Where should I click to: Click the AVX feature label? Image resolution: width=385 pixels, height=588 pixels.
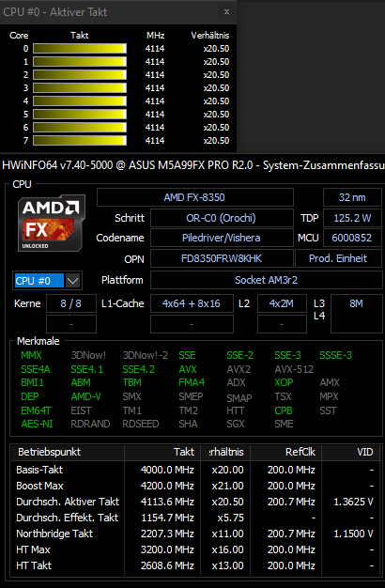pos(188,369)
